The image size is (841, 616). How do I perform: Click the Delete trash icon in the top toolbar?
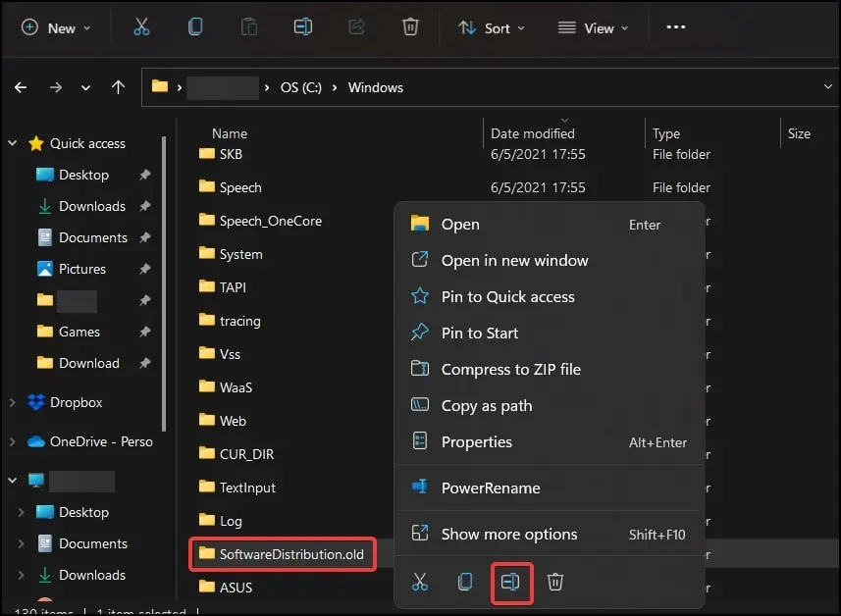click(x=410, y=27)
